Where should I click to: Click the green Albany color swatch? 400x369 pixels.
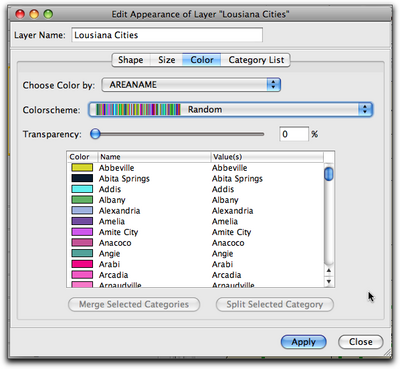coord(82,200)
